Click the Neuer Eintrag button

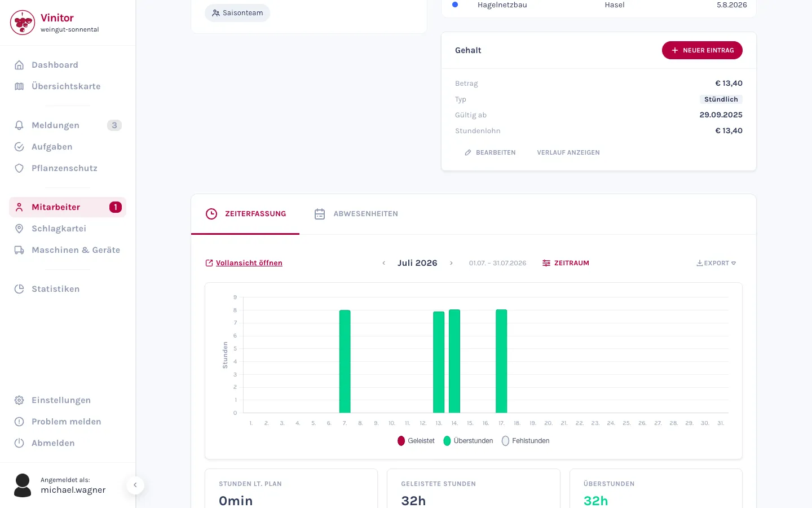point(702,50)
